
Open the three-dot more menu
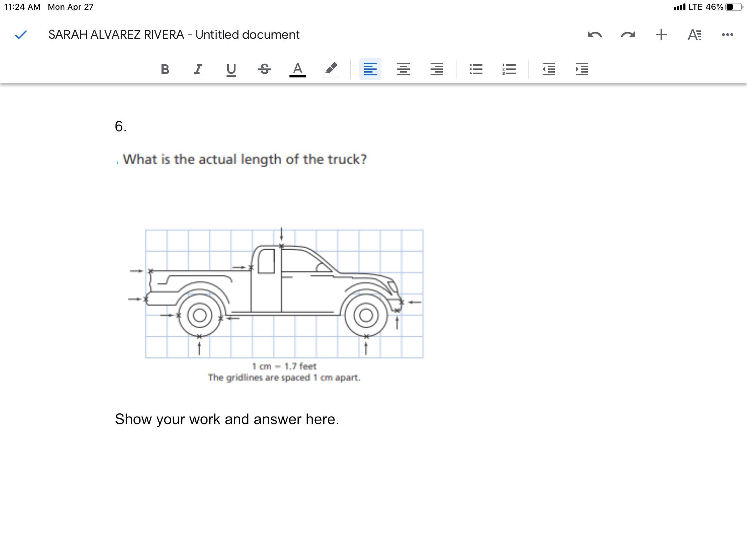[727, 35]
